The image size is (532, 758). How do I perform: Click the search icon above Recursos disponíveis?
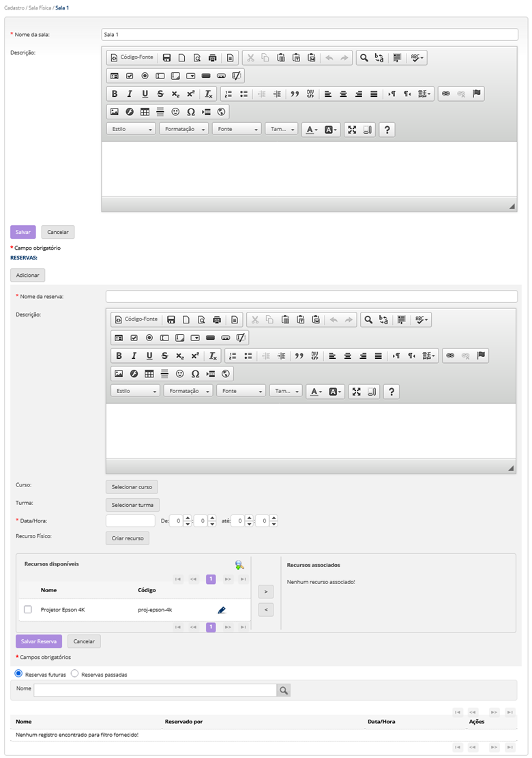click(x=239, y=565)
